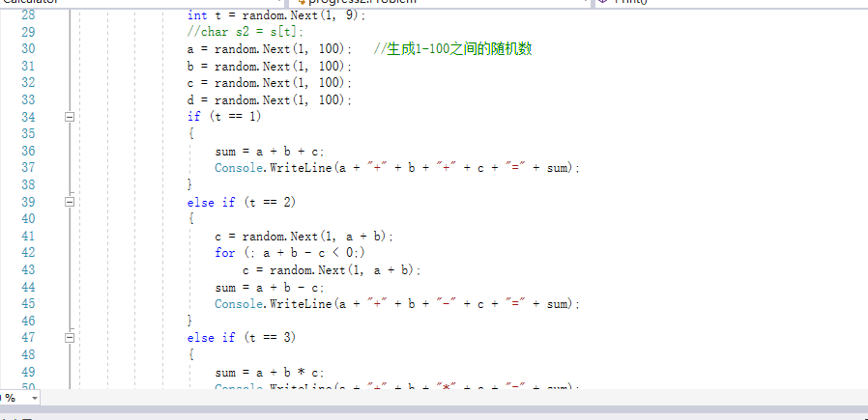This screenshot has width=868, height=420.
Task: Click the opening brace on line 35
Action: (190, 134)
